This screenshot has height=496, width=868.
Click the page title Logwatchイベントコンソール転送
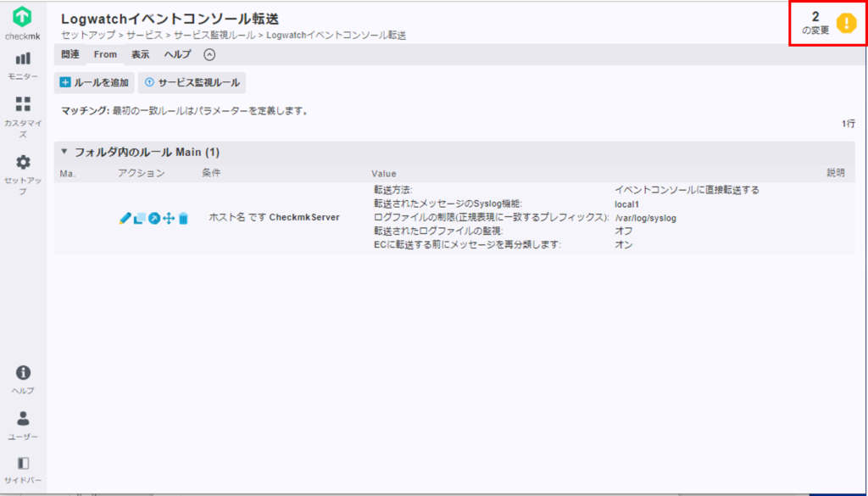tap(170, 19)
